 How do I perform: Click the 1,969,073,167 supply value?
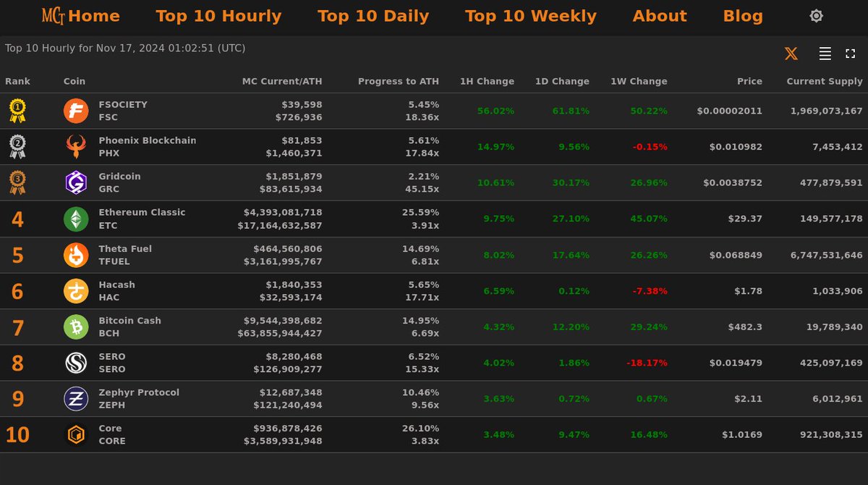click(x=827, y=111)
